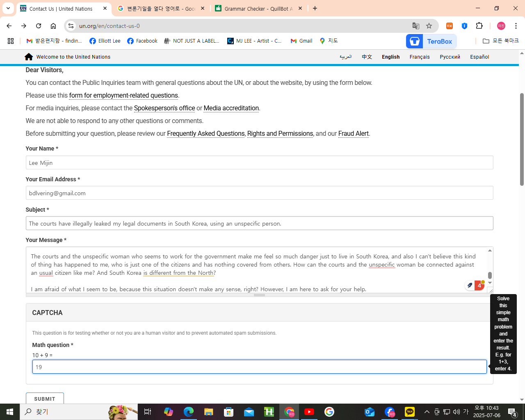Close the Grammar Checker QuillBot tab
Viewport: 525px width, 420px height.
[300, 8]
